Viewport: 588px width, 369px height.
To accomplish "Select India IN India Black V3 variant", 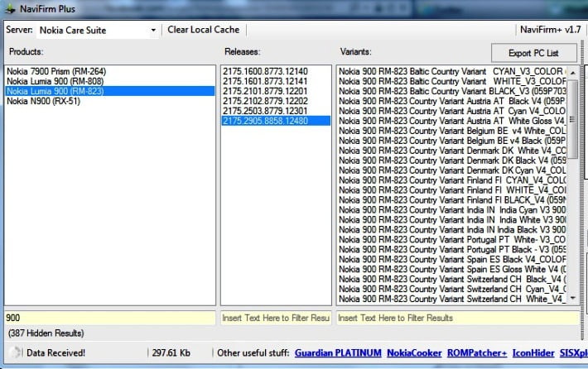I will [x=452, y=230].
